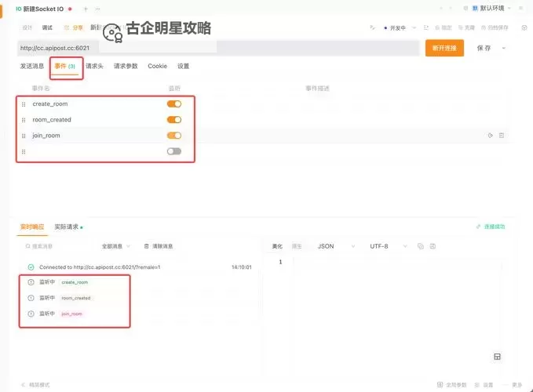The width and height of the screenshot is (533, 392).
Task: Switch to the 实际请求 tab
Action: (67, 227)
